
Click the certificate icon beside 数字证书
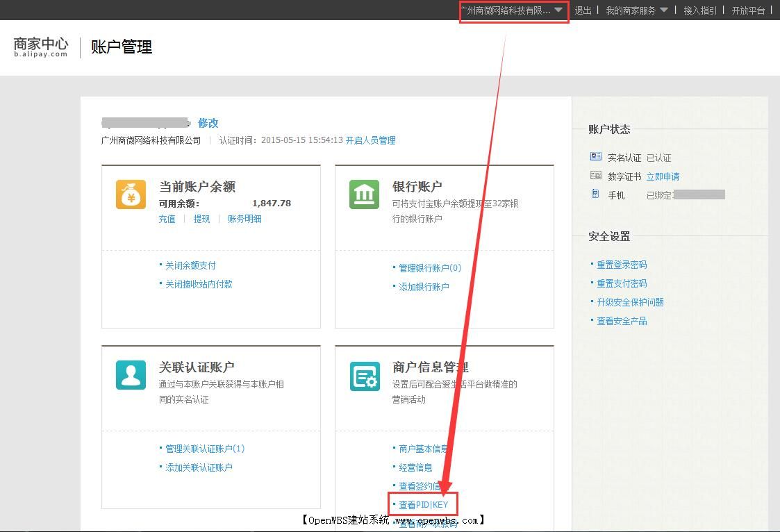[x=595, y=176]
